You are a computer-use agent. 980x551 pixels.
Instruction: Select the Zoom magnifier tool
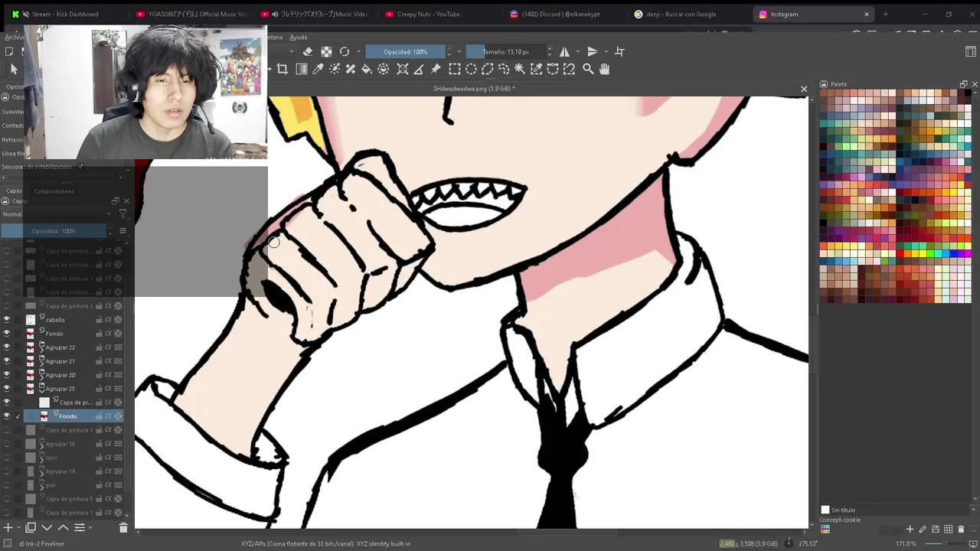[588, 69]
